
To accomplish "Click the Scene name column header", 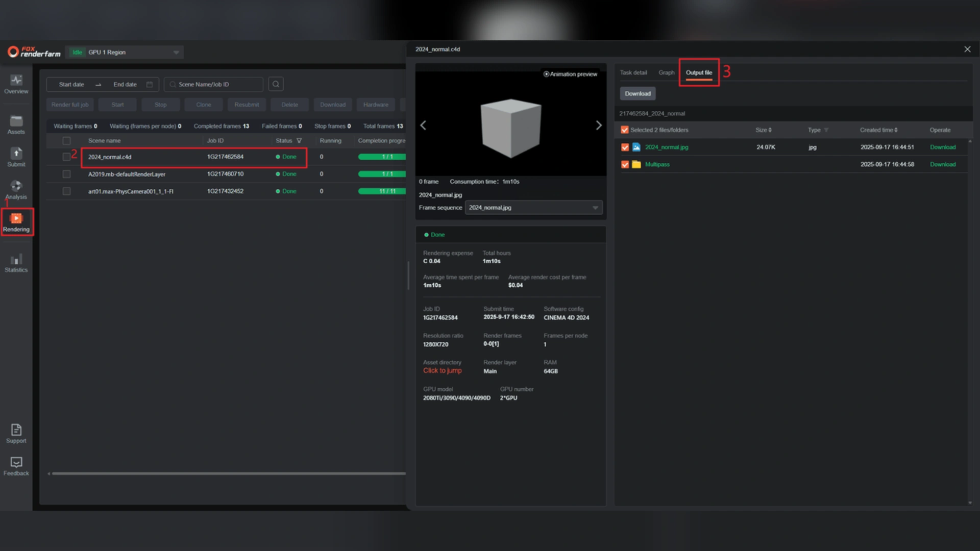I will click(104, 141).
